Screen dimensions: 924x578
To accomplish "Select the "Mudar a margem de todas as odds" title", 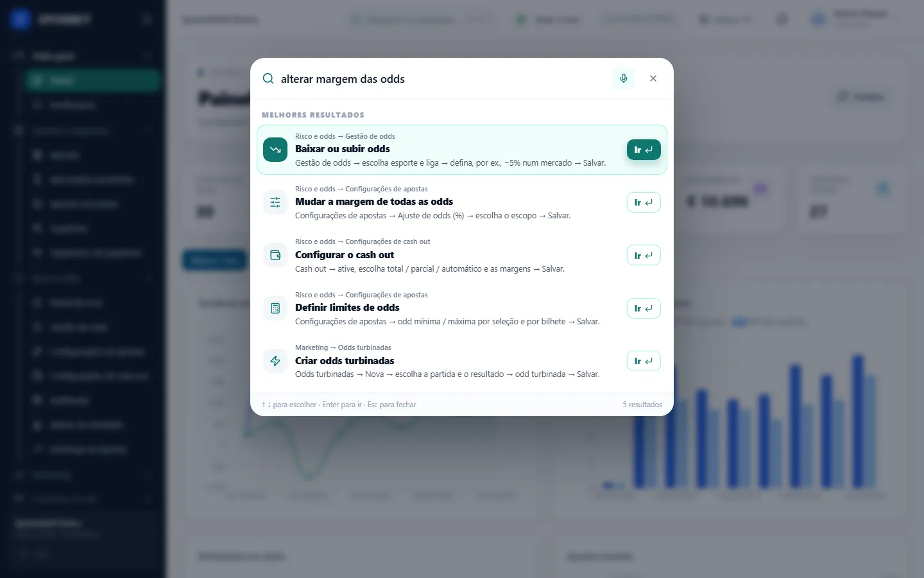I will pyautogui.click(x=374, y=202).
